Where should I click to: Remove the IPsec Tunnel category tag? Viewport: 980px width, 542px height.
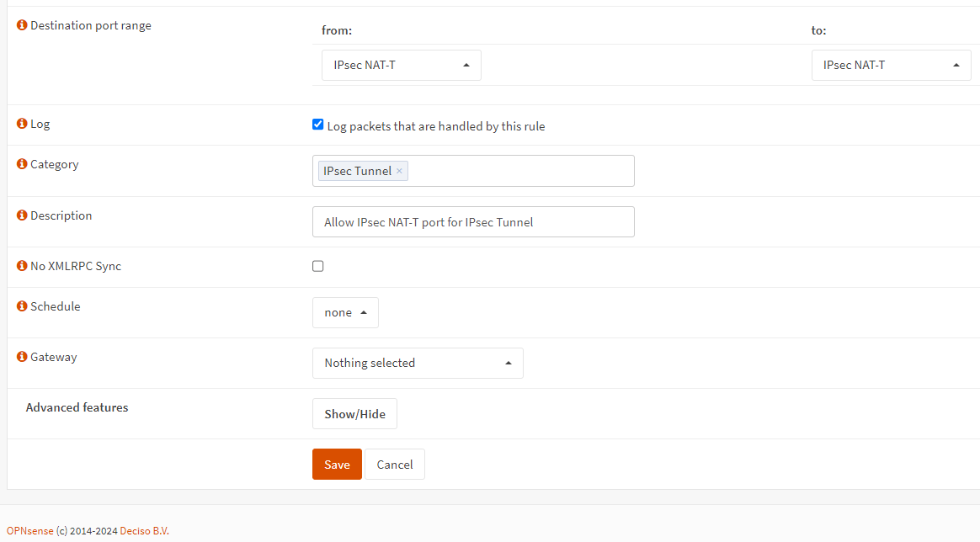point(399,171)
